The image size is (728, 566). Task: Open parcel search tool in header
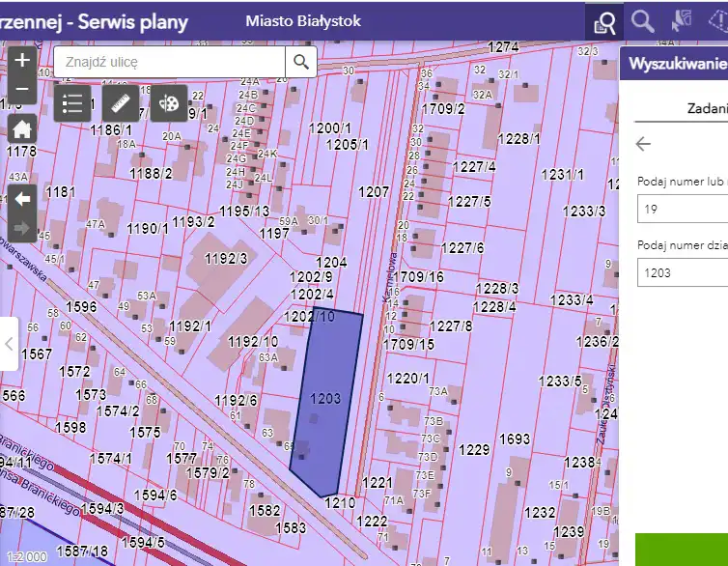click(x=604, y=21)
